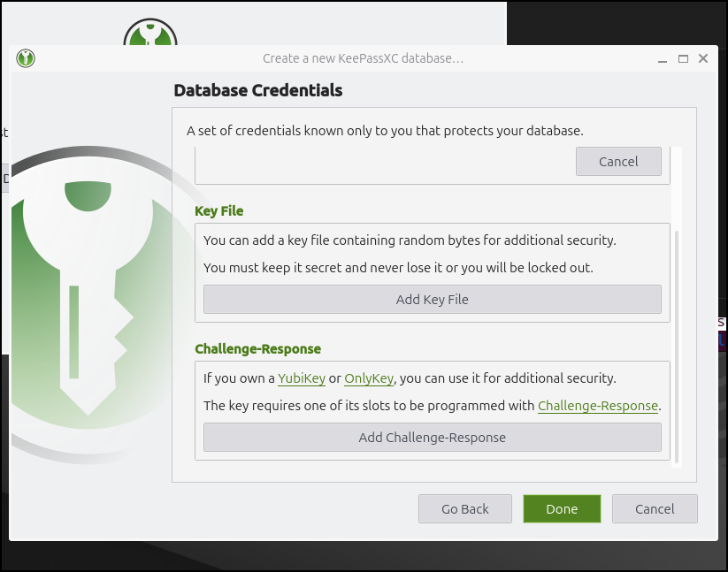Click the Database Credentials heading
Image resolution: width=728 pixels, height=572 pixels.
257,90
